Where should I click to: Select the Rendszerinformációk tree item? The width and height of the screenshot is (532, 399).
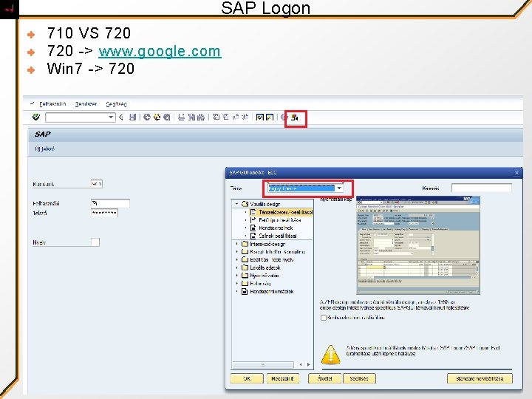tap(272, 291)
